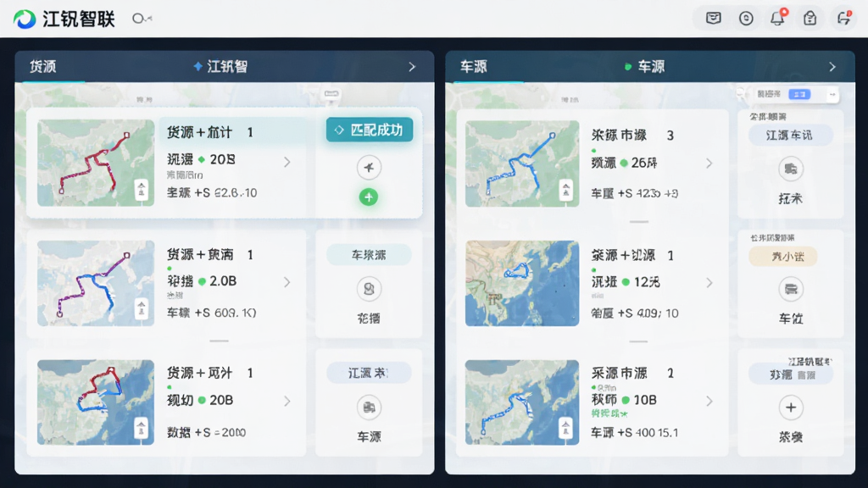868x488 pixels.
Task: Click the beige pill button above 车位
Action: (782, 257)
